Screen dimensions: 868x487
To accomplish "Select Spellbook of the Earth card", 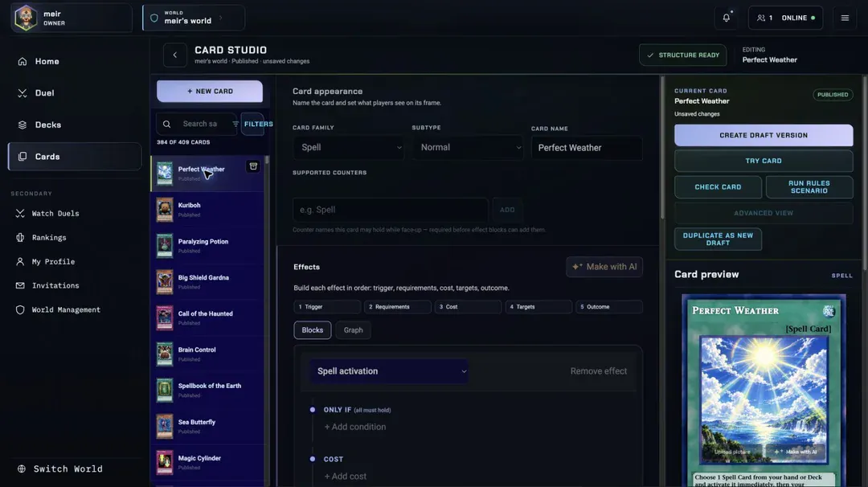I will [x=207, y=390].
